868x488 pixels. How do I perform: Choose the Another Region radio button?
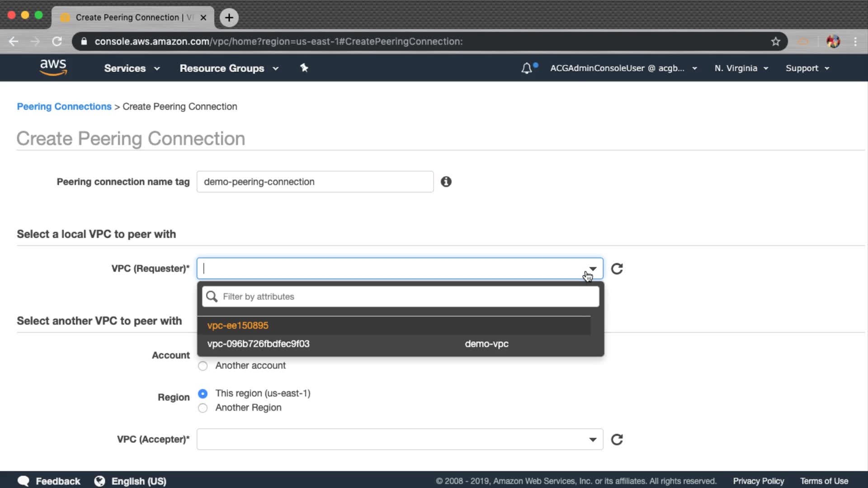click(203, 408)
